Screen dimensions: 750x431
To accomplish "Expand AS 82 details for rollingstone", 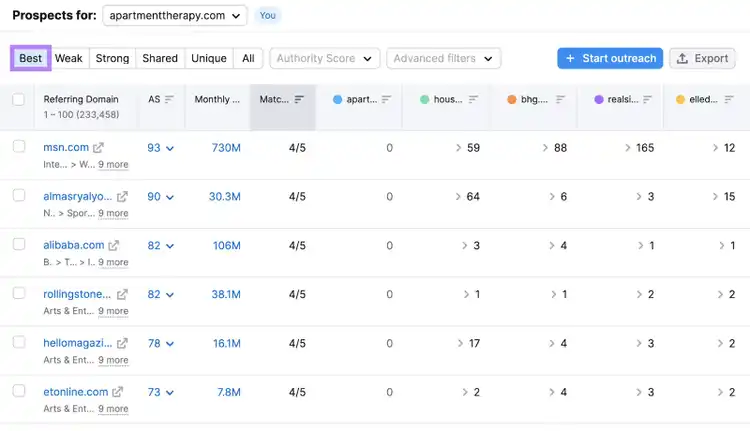I will 170,295.
